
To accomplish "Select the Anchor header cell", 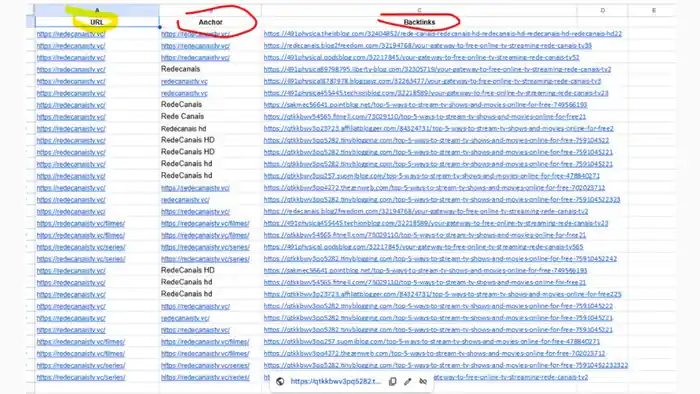I will tap(210, 22).
